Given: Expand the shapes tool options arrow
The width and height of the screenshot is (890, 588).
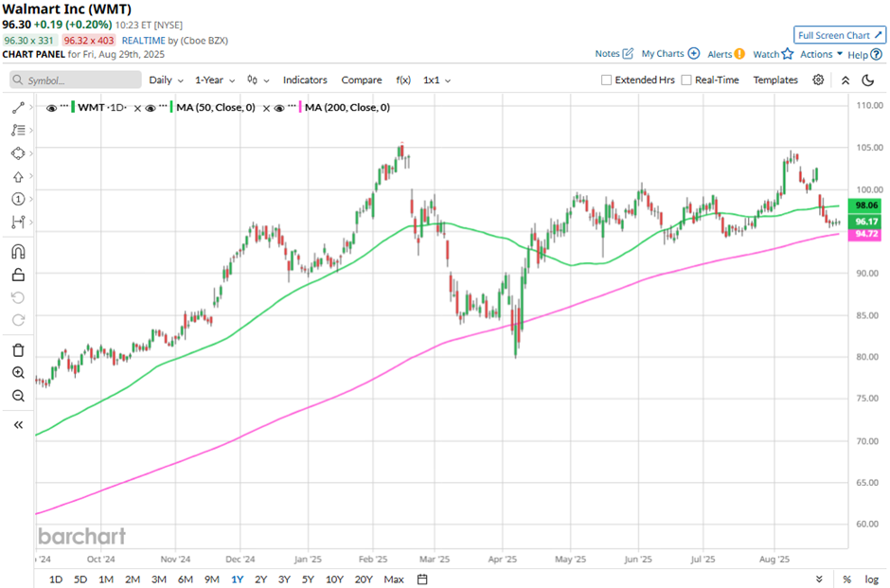Looking at the screenshot, I should (30, 153).
